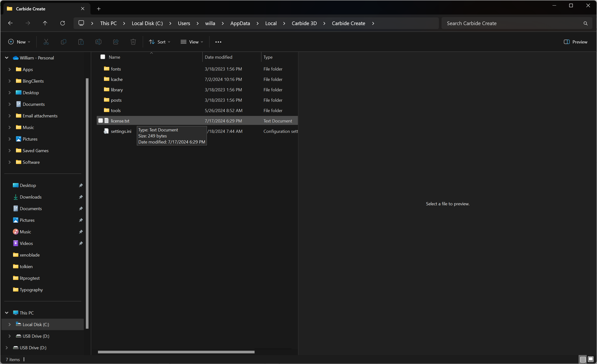Screen dimensions: 597x364
Task: Click the Local breadcrumb segment
Action: click(x=271, y=23)
